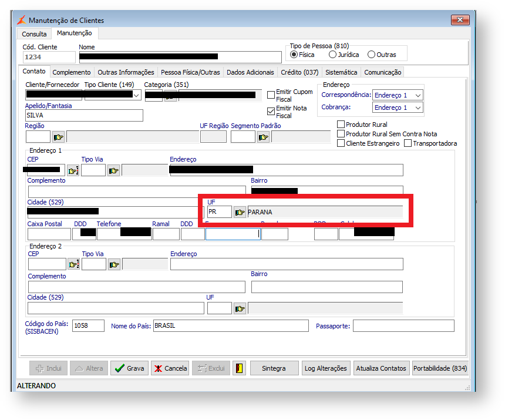Click the Região code input field
Image resolution: width=505 pixels, height=420 pixels.
point(38,137)
